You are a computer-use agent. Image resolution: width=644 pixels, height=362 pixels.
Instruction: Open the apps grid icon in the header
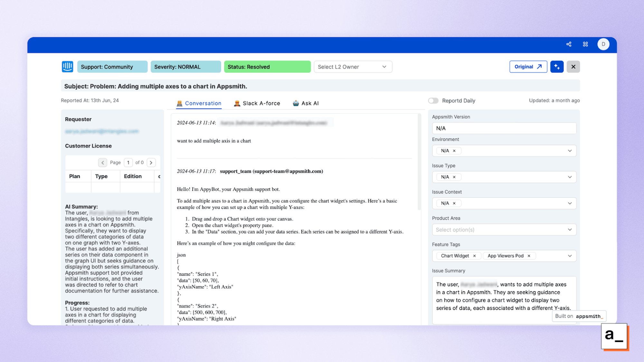(x=586, y=44)
